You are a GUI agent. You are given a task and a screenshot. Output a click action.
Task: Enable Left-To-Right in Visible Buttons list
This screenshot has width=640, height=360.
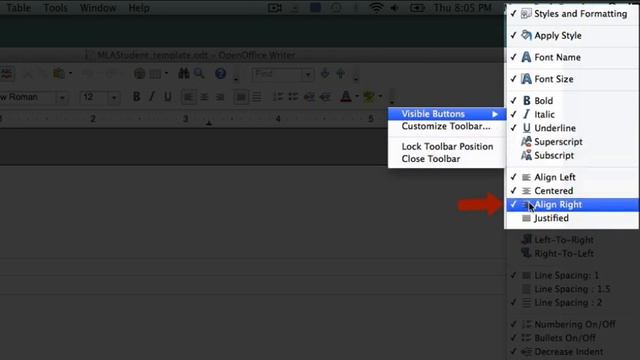[x=572, y=240]
